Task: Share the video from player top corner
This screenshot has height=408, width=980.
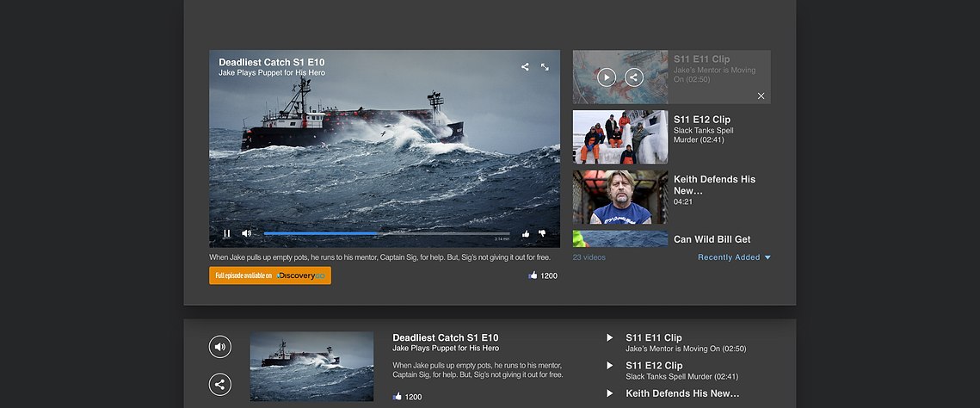Action: (525, 66)
